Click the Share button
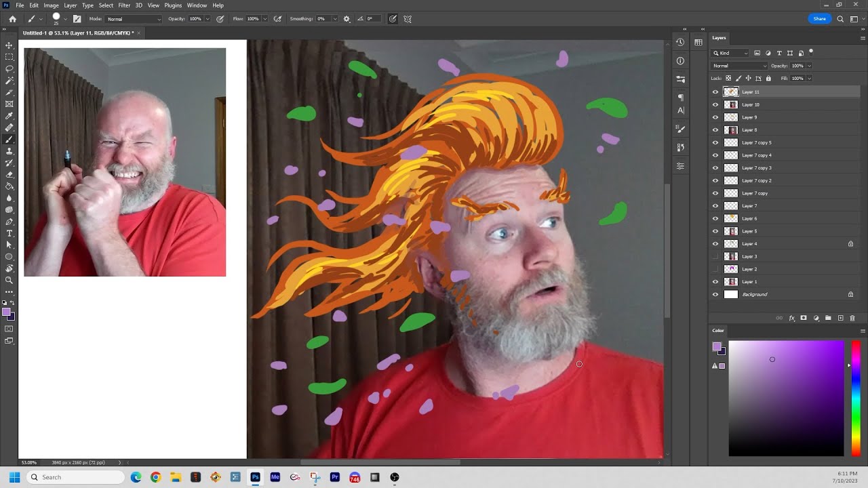The width and height of the screenshot is (868, 488). 820,19
